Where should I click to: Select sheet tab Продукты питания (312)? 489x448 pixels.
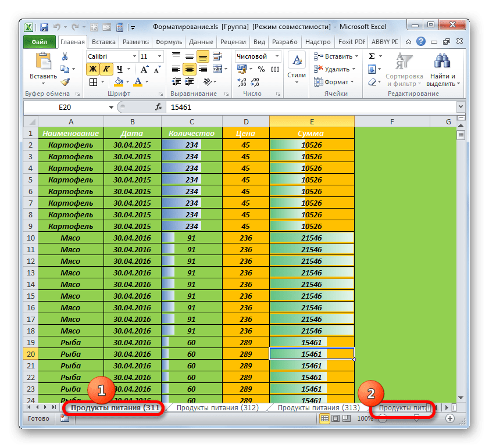click(x=217, y=408)
